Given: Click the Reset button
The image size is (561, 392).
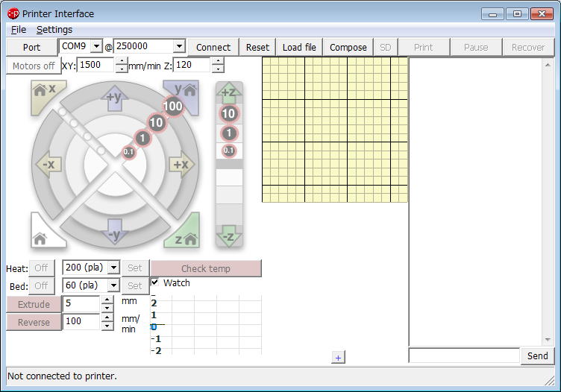Looking at the screenshot, I should 257,47.
